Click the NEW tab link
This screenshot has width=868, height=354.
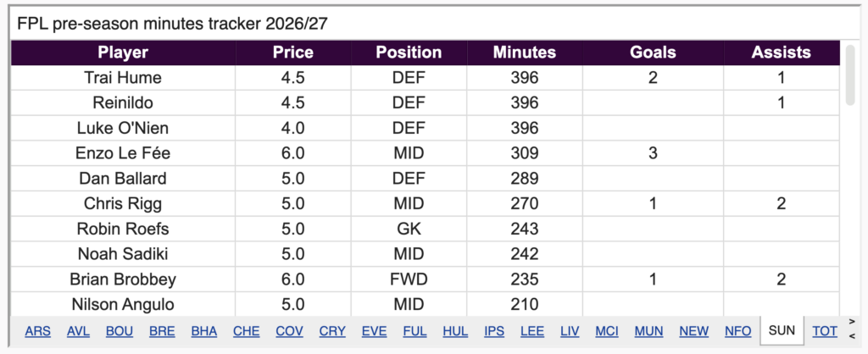coord(693,331)
